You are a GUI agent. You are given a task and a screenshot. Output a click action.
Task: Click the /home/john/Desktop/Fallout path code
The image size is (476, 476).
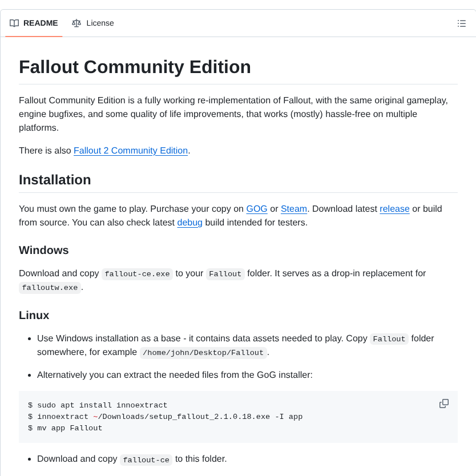[x=203, y=353]
